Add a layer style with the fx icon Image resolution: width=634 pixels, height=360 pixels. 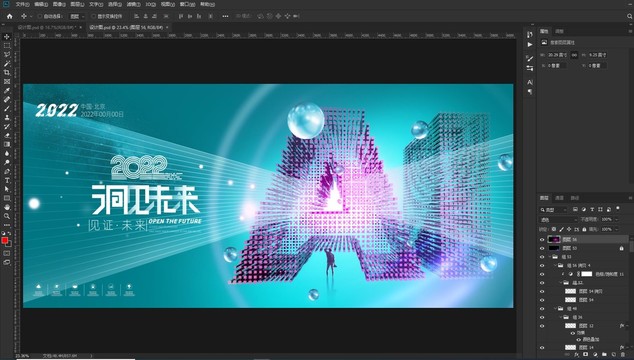[577, 355]
